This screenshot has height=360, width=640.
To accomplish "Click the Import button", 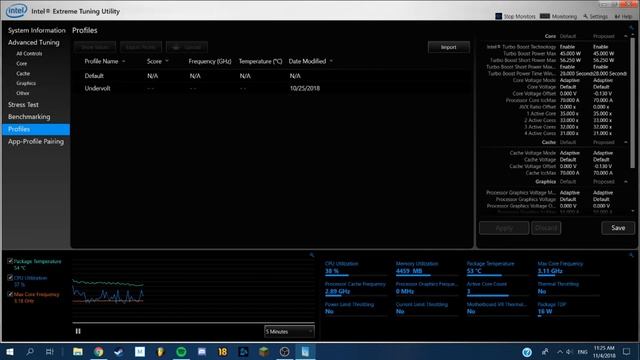I will 449,47.
